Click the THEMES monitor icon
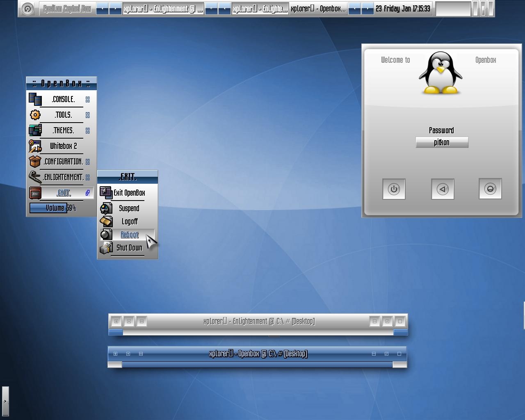The height and width of the screenshot is (420, 525). pyautogui.click(x=35, y=130)
